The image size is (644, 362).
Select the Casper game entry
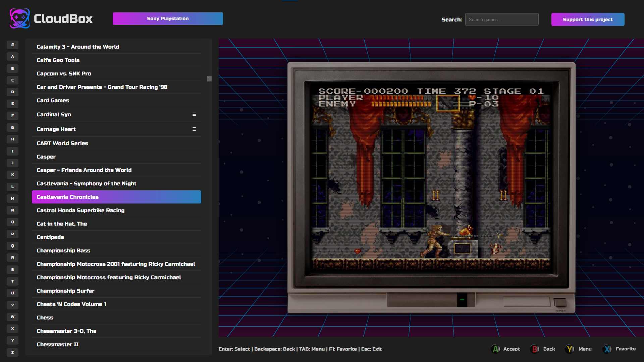(x=116, y=157)
